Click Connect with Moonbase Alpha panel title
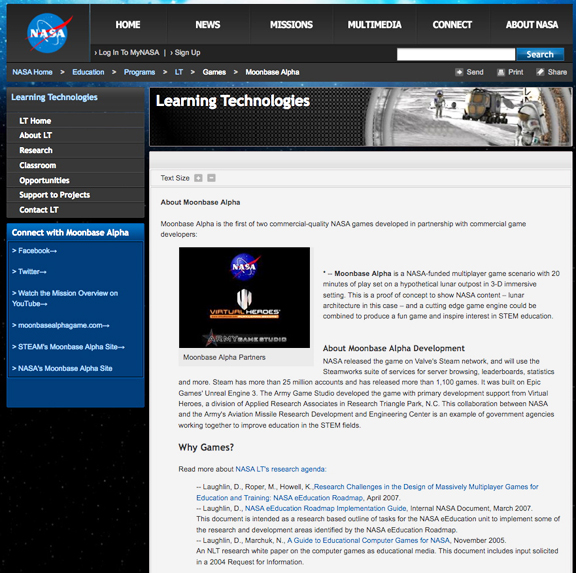This screenshot has width=576, height=573. pyautogui.click(x=70, y=233)
